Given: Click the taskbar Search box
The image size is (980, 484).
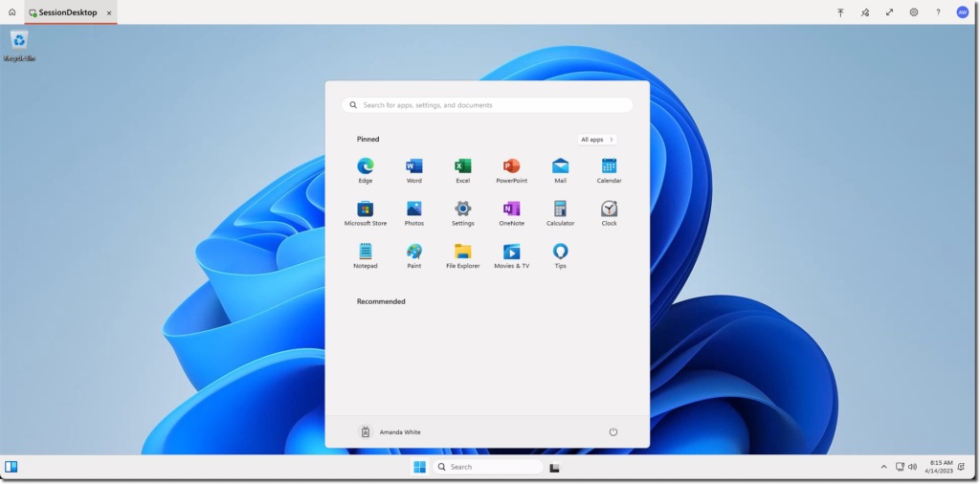Looking at the screenshot, I should [487, 467].
